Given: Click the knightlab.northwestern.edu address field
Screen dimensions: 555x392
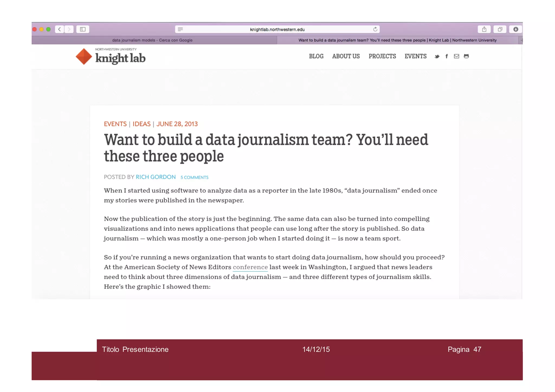Looking at the screenshot, I should pyautogui.click(x=277, y=29).
